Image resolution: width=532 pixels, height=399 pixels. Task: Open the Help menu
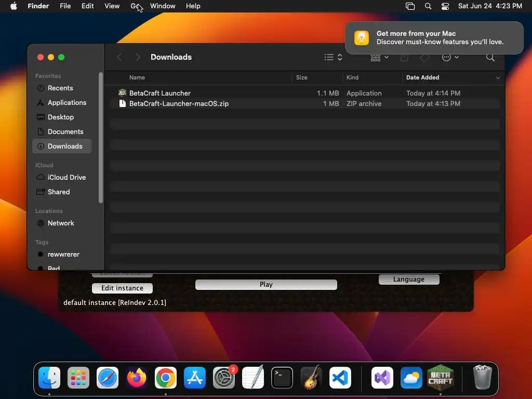point(193,6)
